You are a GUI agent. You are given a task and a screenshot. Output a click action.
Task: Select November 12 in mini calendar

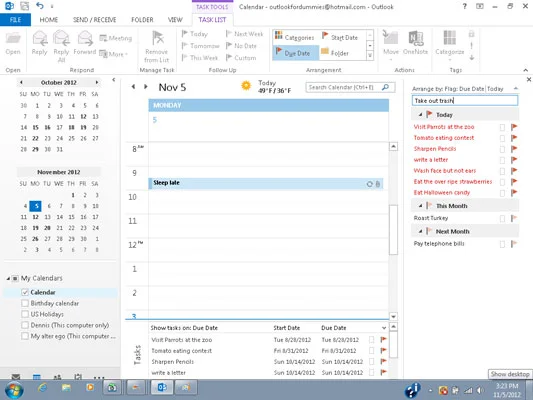(x=35, y=217)
